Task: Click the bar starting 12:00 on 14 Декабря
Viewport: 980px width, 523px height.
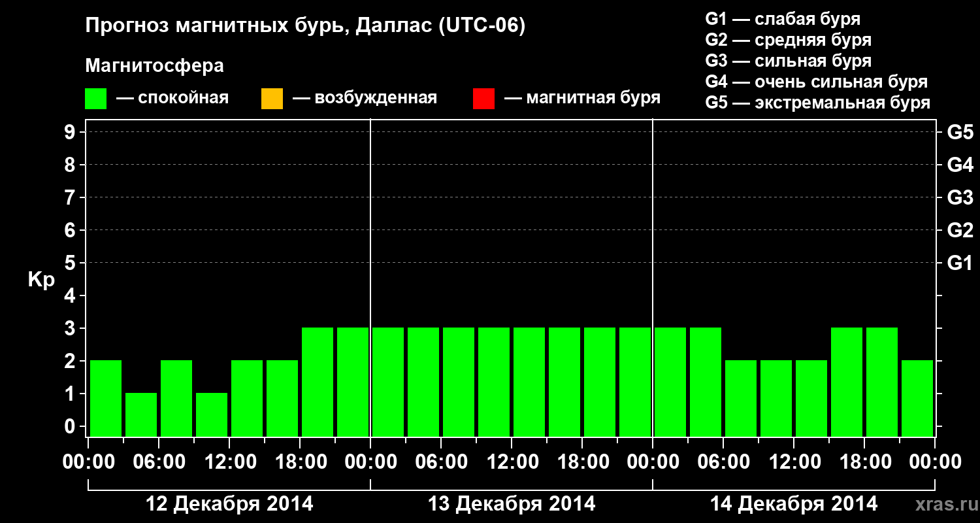Action: pos(811,398)
